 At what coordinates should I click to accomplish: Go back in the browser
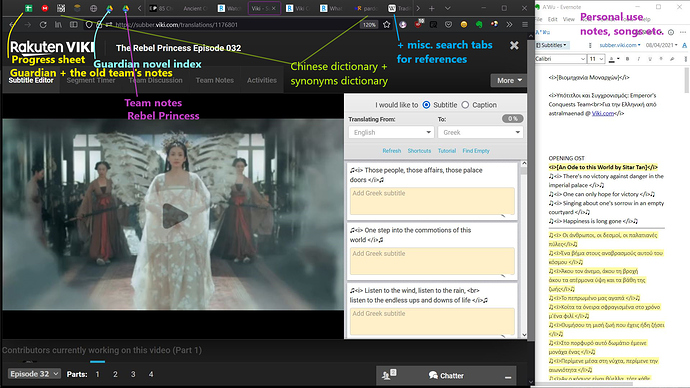(12, 25)
